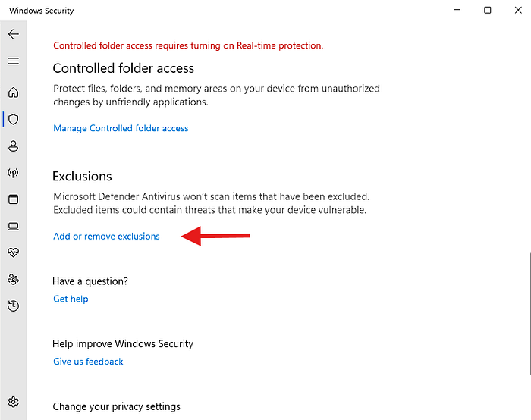Open Family options icon
The image size is (531, 420).
13,279
